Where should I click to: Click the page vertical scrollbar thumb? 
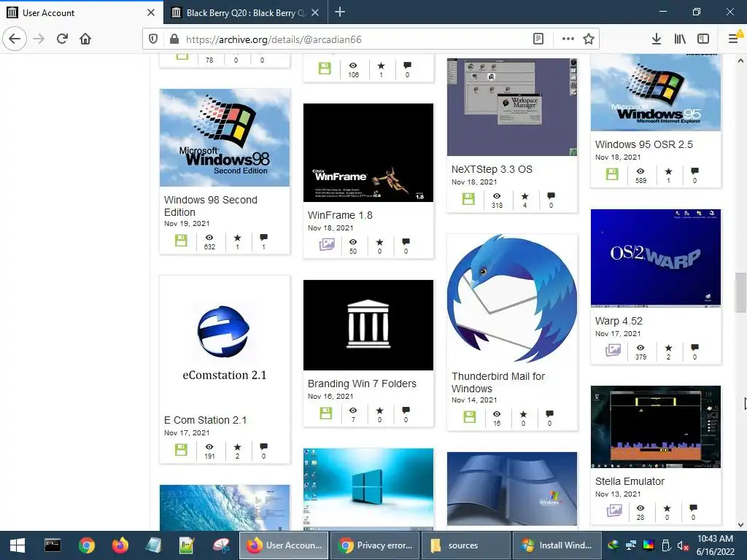tap(740, 292)
